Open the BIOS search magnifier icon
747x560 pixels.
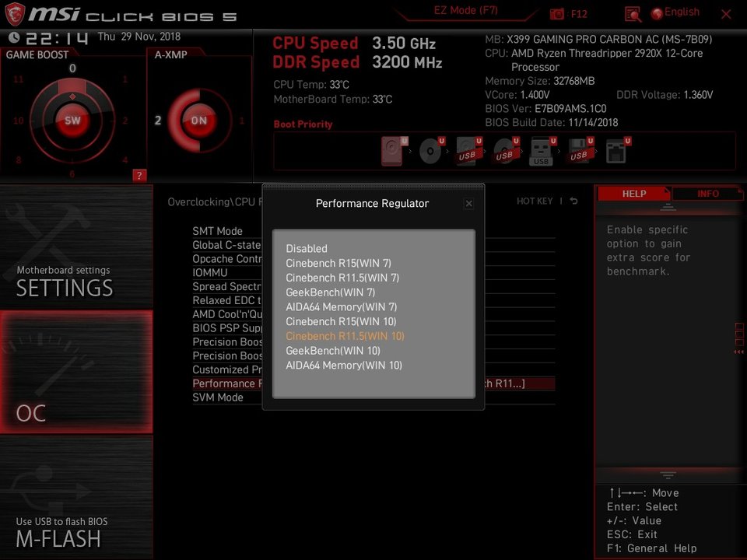(x=633, y=14)
